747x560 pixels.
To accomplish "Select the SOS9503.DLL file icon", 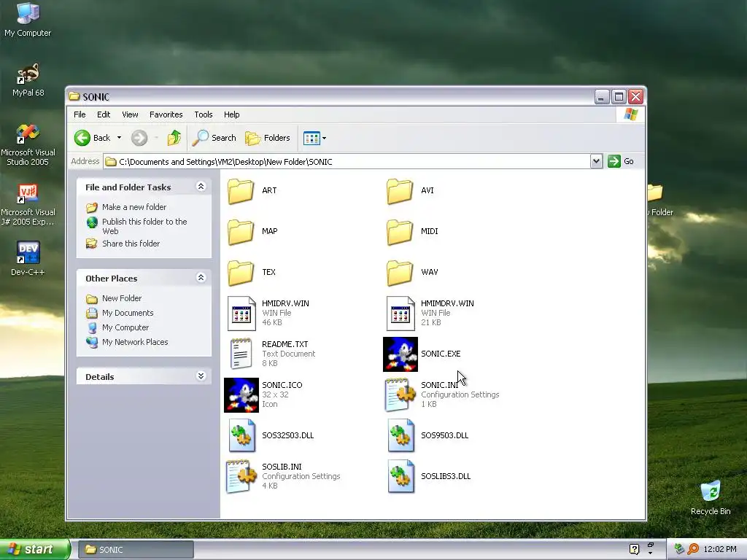I will 400,435.
